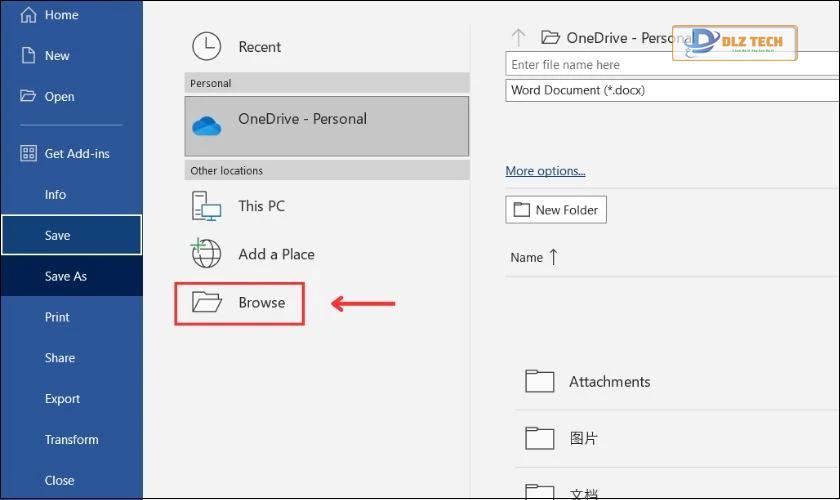
Task: Click the folder icon beside OneDrive path
Action: coord(550,38)
